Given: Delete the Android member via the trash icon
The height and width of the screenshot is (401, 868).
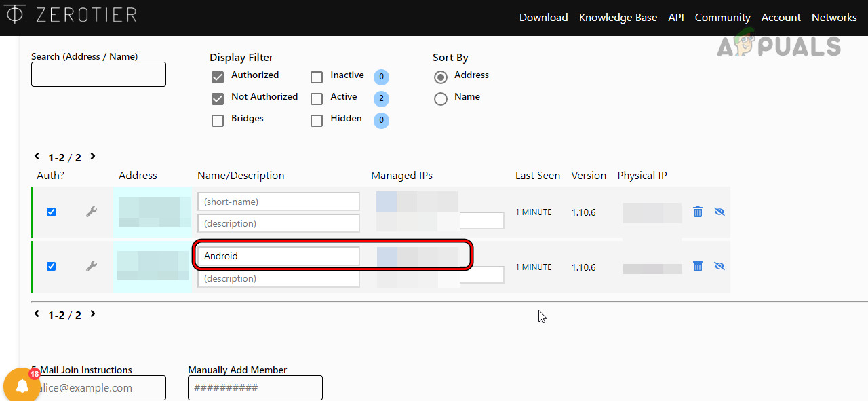Looking at the screenshot, I should click(697, 266).
